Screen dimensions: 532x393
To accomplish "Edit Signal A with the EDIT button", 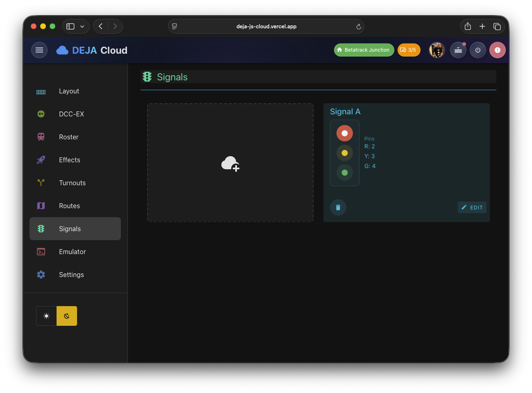I will [472, 207].
